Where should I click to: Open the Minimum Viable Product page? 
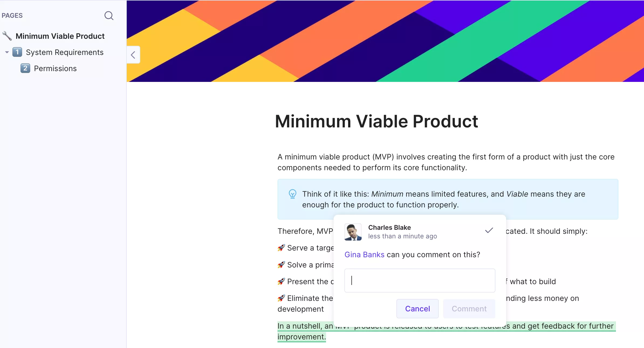point(60,36)
